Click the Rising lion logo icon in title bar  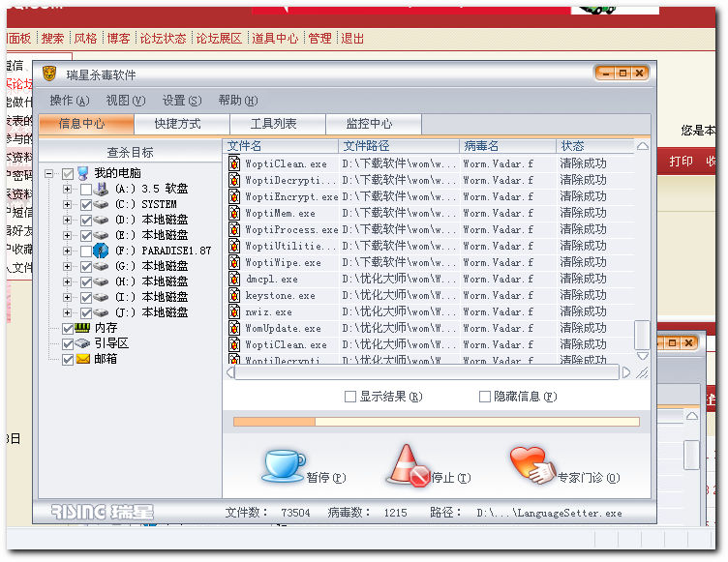pyautogui.click(x=49, y=74)
